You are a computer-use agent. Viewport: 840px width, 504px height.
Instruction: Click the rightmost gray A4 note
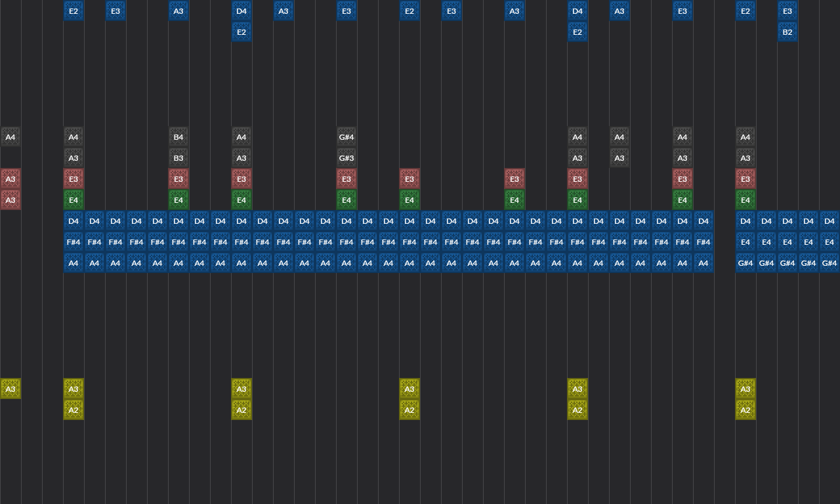coord(745,137)
